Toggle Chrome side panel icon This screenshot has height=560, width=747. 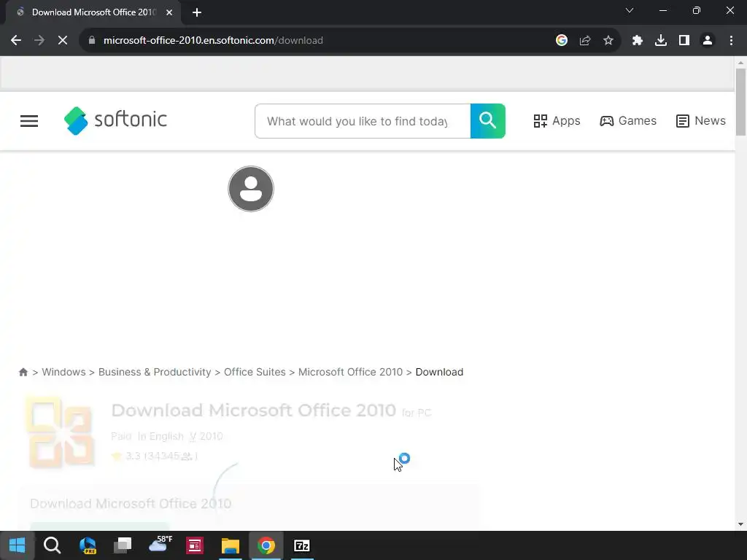(684, 41)
